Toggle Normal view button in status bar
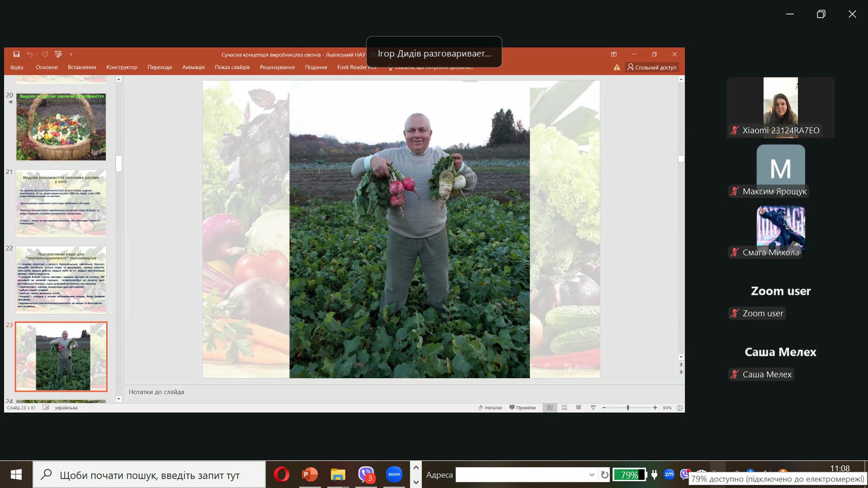 550,408
